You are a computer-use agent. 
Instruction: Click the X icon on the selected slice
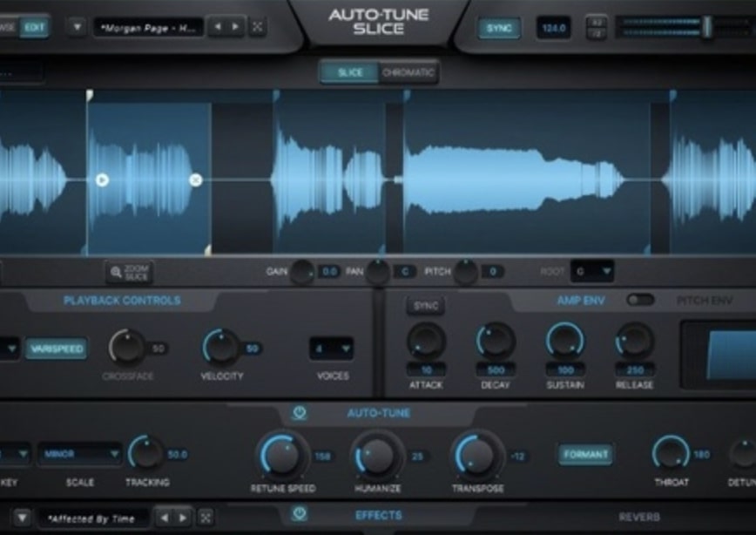(x=195, y=180)
